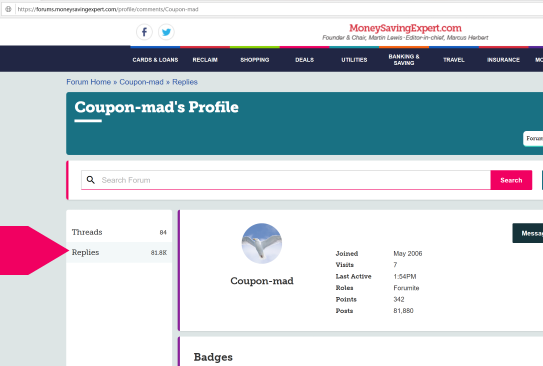The image size is (543, 366).
Task: Select the Replies sidebar item
Action: coord(119,252)
